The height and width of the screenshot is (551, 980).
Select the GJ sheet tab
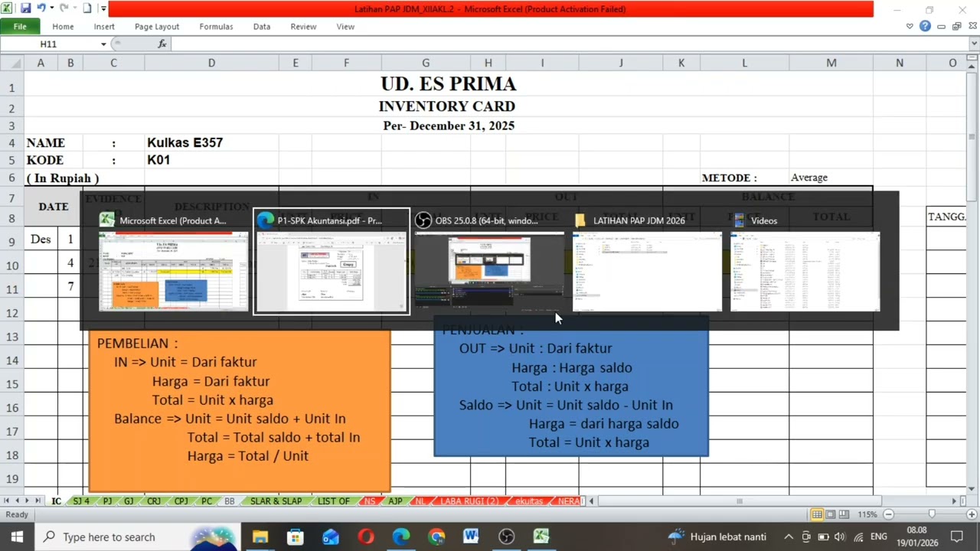tap(129, 501)
